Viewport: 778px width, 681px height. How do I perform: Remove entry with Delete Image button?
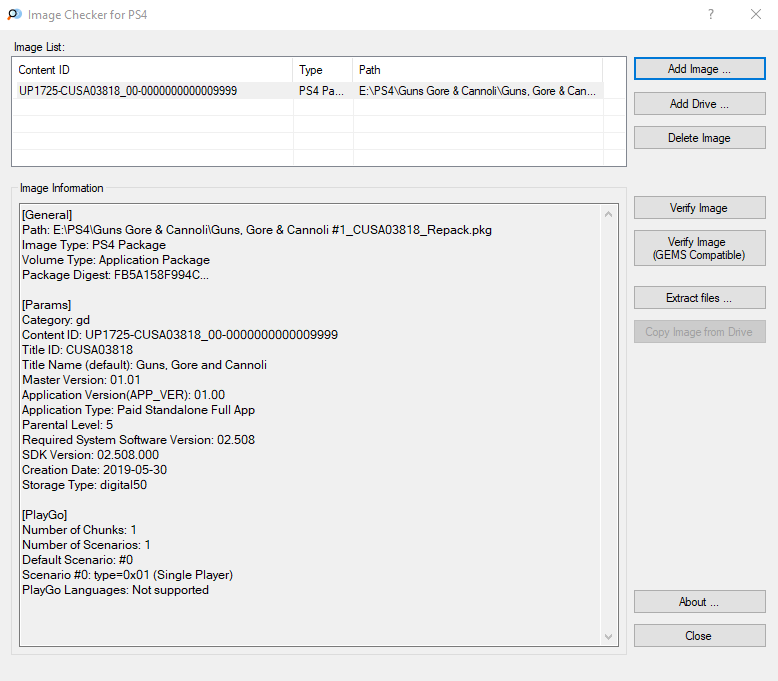[700, 137]
